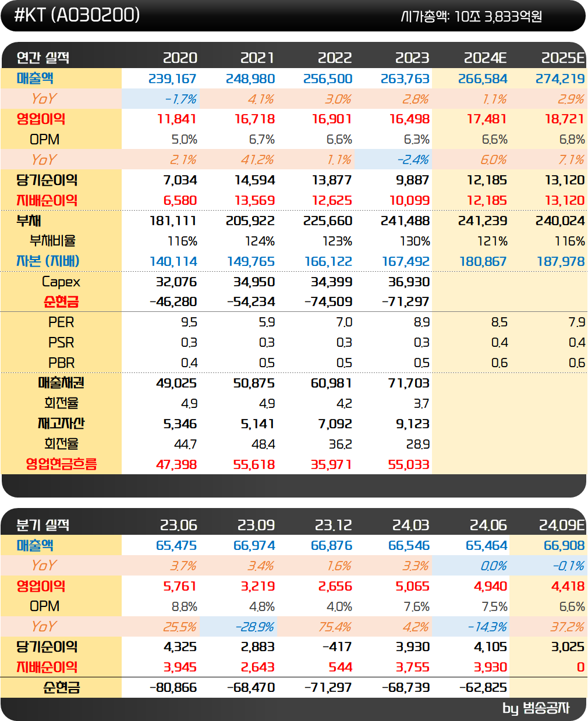The height and width of the screenshot is (721, 588).
Task: Click the 2020 PER value 9.5
Action: [x=189, y=322]
